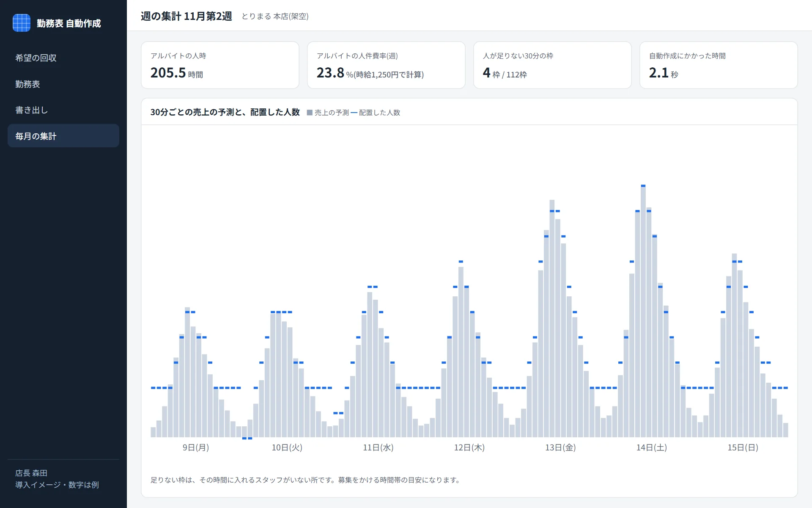812x508 pixels.
Task: Click the blue 配置した人数 legend line
Action: coord(354,113)
